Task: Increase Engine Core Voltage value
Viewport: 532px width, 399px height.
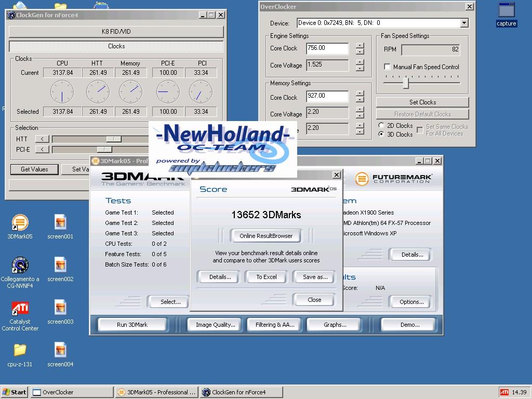Action: pyautogui.click(x=360, y=62)
